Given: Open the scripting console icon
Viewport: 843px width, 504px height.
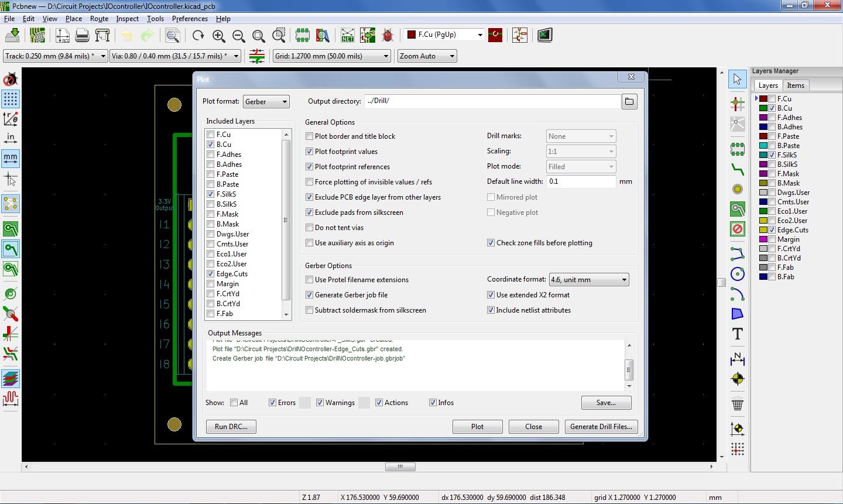Looking at the screenshot, I should pyautogui.click(x=544, y=35).
